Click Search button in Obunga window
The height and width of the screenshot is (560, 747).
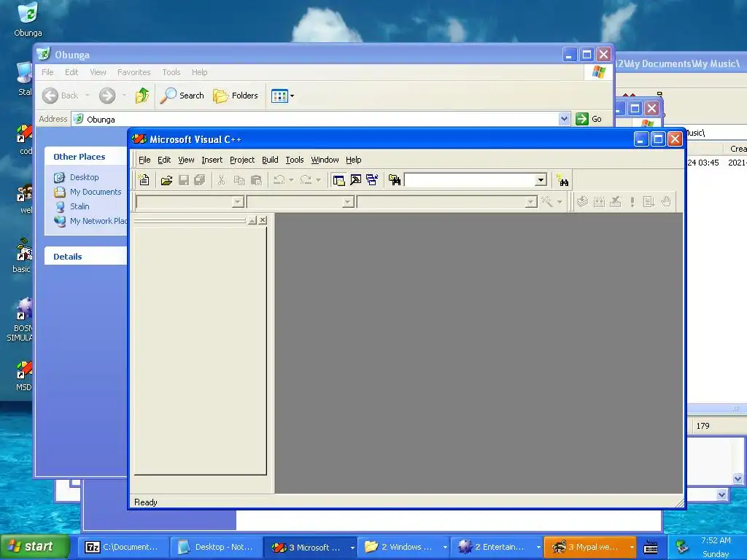click(x=182, y=96)
